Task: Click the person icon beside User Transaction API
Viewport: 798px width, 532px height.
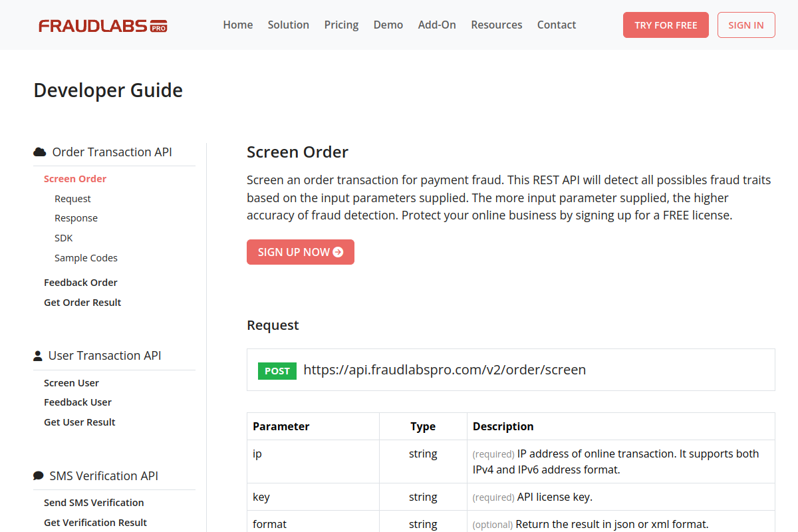Action: [38, 356]
